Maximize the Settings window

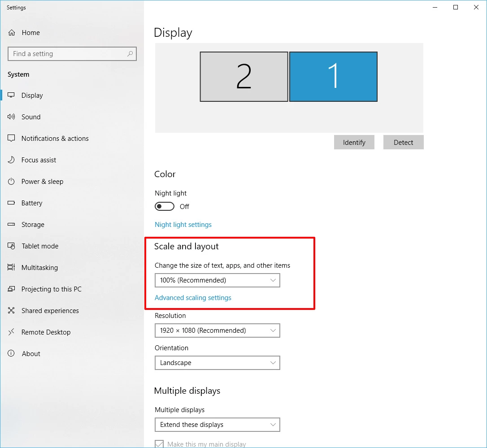(455, 7)
